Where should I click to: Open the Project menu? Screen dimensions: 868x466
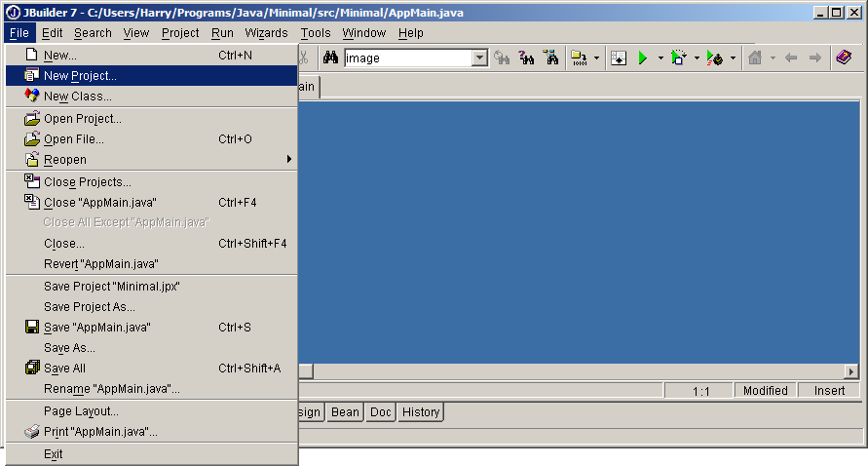180,33
